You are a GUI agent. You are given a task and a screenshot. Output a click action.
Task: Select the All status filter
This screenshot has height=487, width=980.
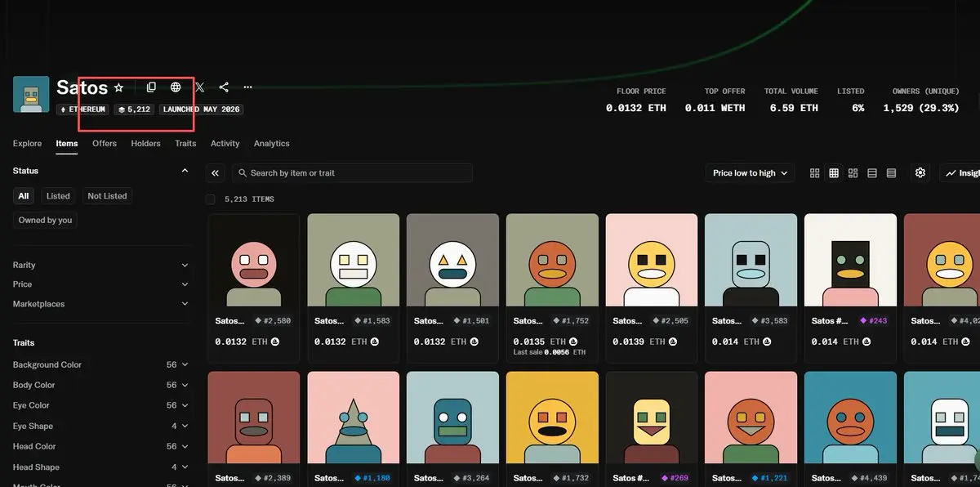point(24,196)
